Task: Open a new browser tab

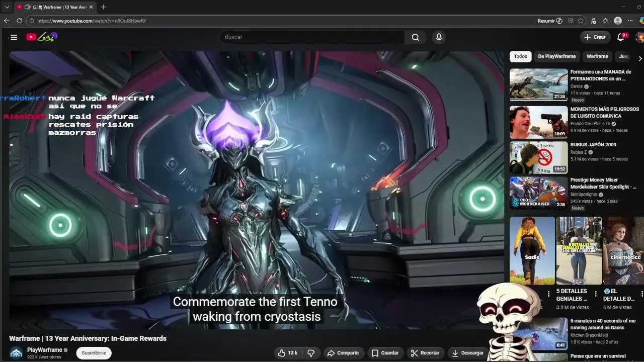Action: tap(104, 7)
